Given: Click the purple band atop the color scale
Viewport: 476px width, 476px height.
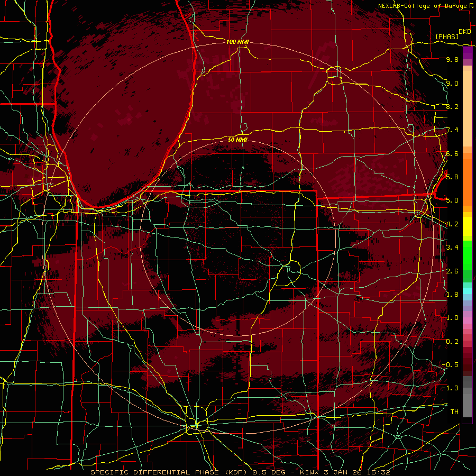Looking at the screenshot, I should pos(467,53).
